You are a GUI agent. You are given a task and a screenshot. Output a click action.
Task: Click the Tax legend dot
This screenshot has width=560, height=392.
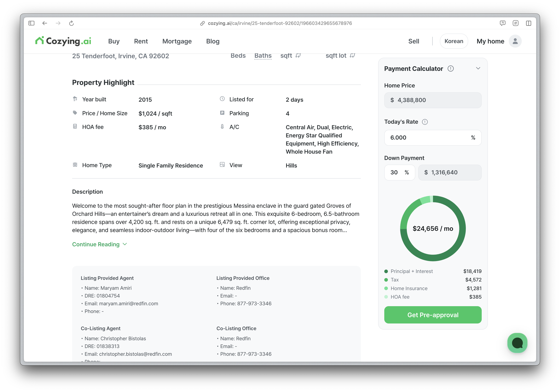[386, 280]
